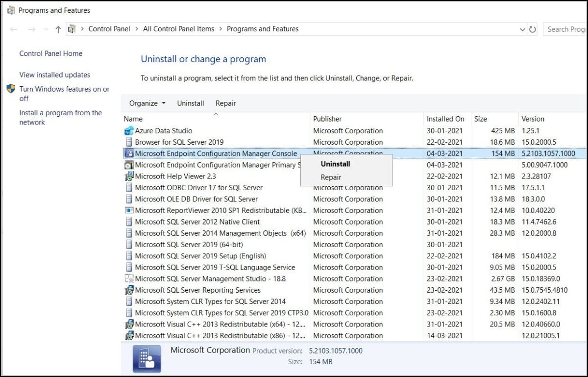
Task: Click the Uninstall toolbar button
Action: (191, 103)
